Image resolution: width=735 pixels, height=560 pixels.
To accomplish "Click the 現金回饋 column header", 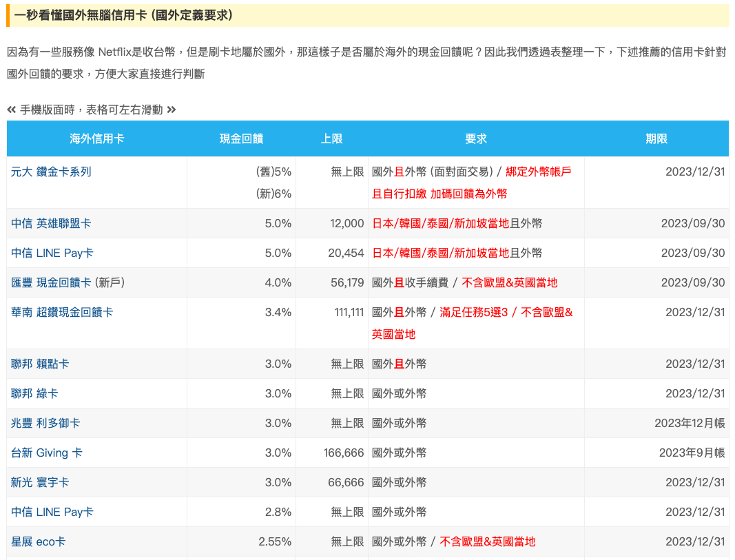I will pos(241,138).
